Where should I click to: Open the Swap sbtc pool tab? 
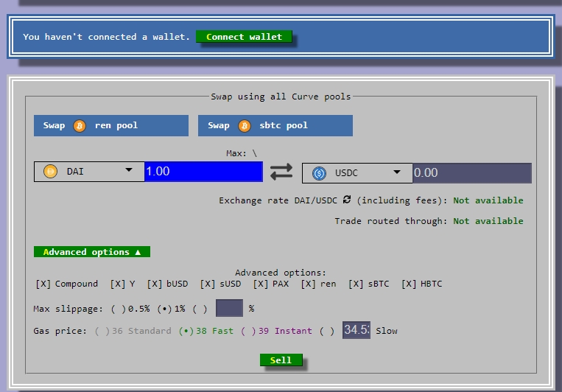pyautogui.click(x=275, y=126)
